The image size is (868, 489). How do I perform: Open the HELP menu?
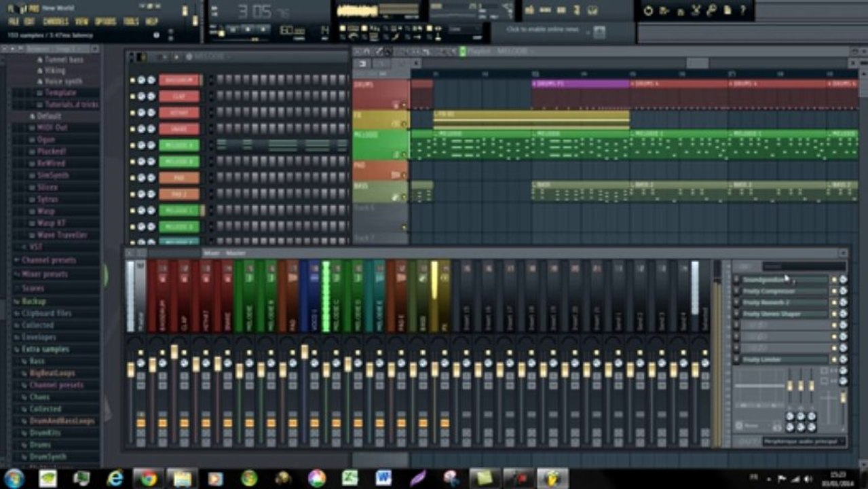(152, 22)
